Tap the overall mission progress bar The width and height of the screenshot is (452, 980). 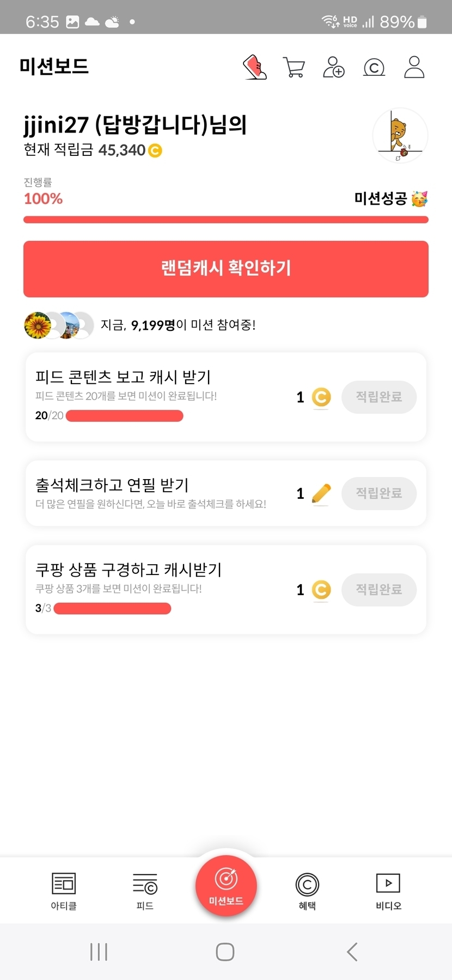pyautogui.click(x=226, y=220)
